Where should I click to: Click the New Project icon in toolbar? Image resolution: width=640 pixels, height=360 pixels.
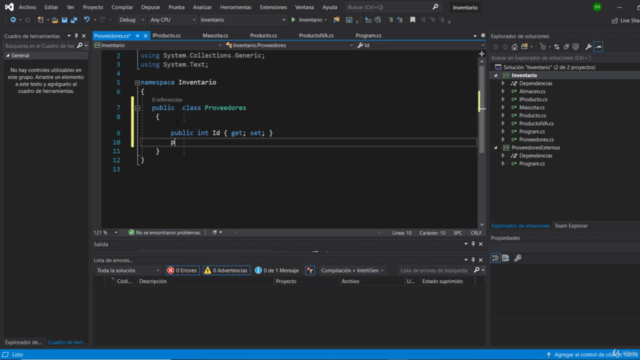coord(40,20)
